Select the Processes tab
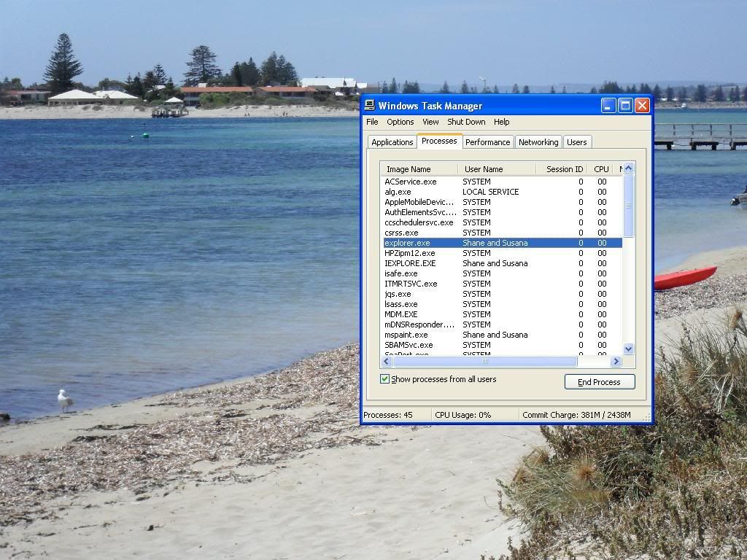 (439, 141)
